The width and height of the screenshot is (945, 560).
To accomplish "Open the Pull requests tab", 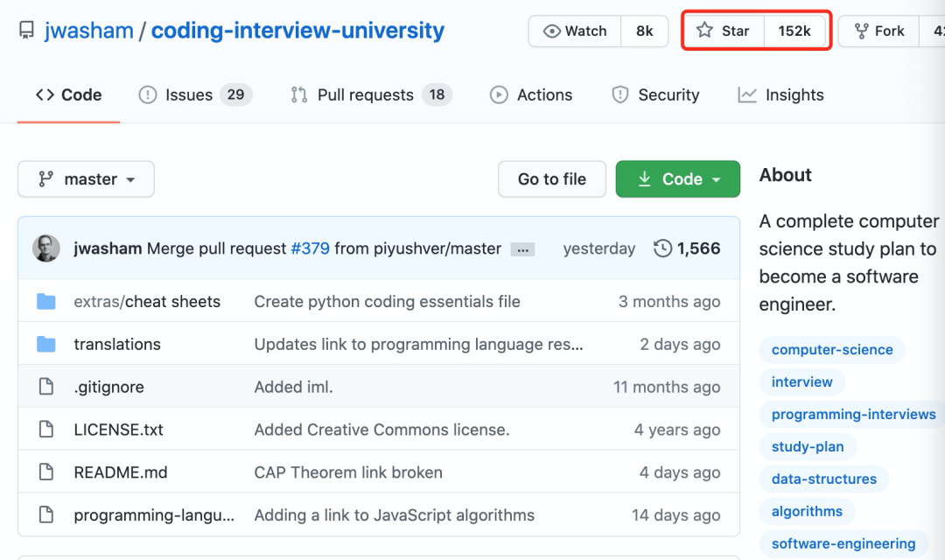I will (x=365, y=94).
